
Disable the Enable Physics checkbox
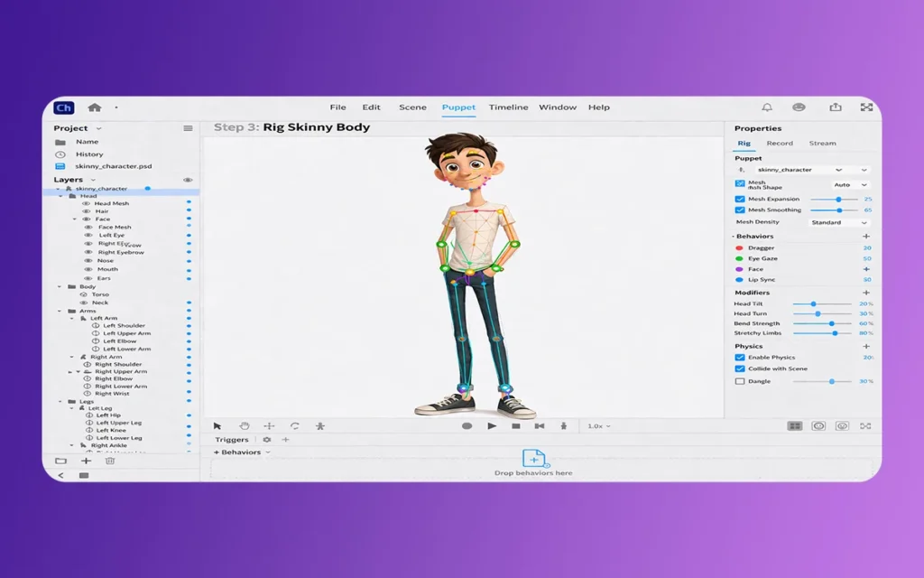click(740, 358)
